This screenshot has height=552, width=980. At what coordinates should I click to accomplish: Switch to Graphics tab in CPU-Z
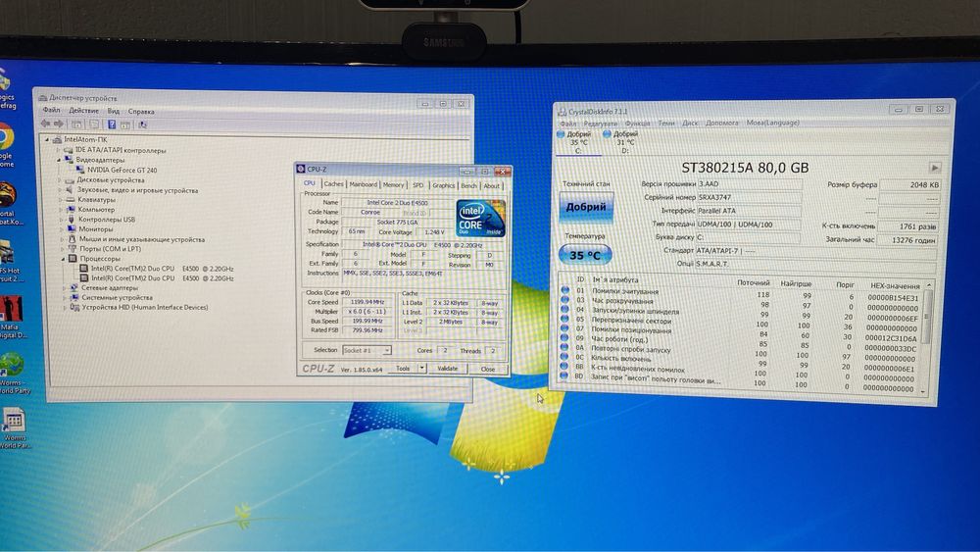444,185
